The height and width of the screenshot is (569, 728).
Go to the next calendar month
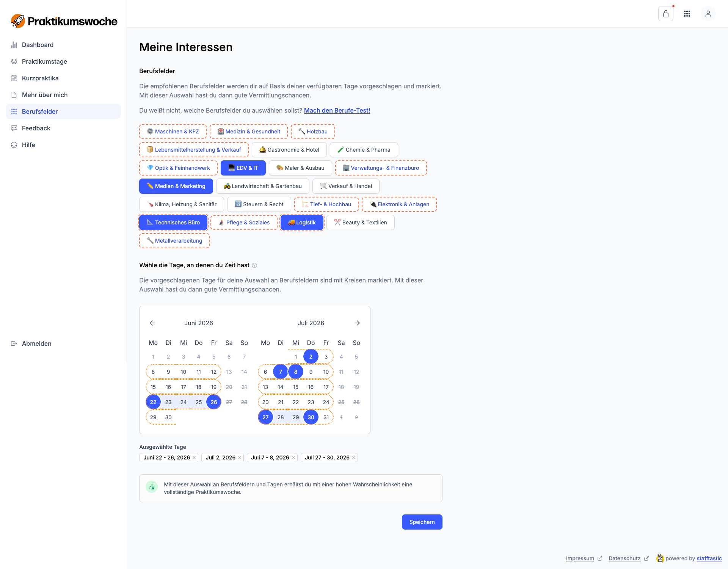[x=357, y=323]
